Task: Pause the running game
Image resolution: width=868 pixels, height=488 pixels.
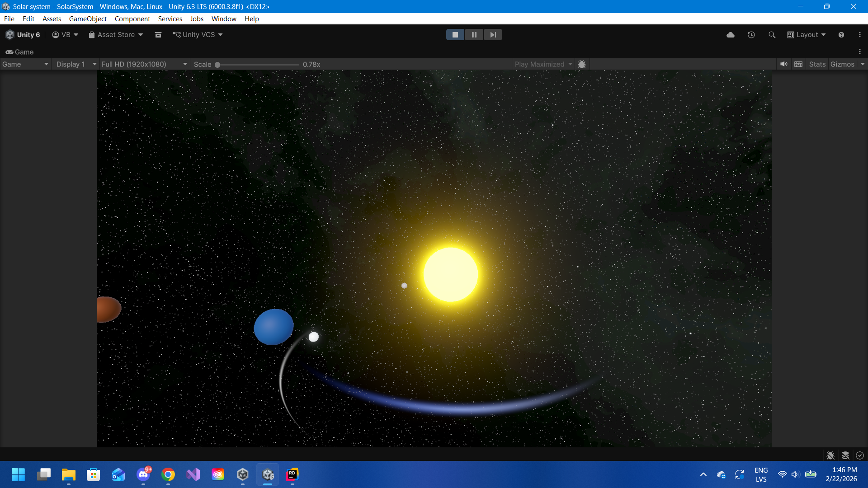Action: click(x=474, y=35)
